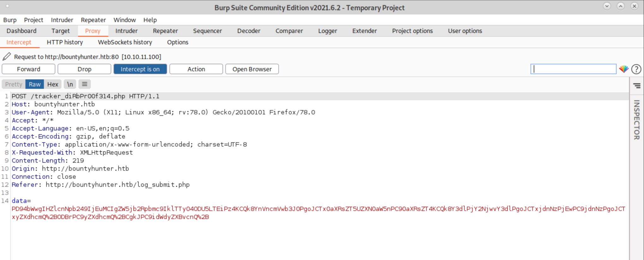Click the colorful highlight picker icon
The width and height of the screenshot is (644, 260).
click(x=623, y=69)
